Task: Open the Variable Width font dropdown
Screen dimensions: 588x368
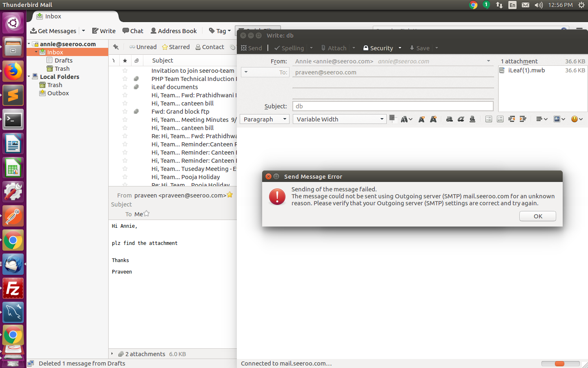Action: tap(340, 119)
